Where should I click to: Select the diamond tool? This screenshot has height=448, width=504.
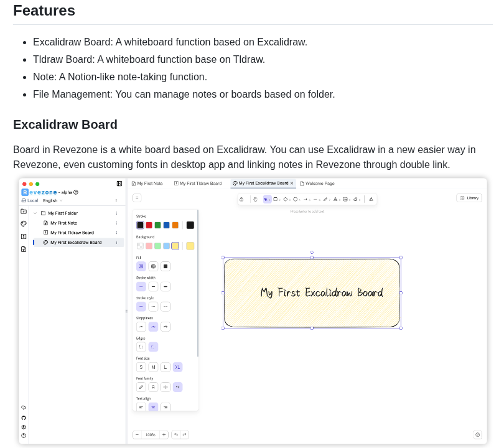[286, 199]
